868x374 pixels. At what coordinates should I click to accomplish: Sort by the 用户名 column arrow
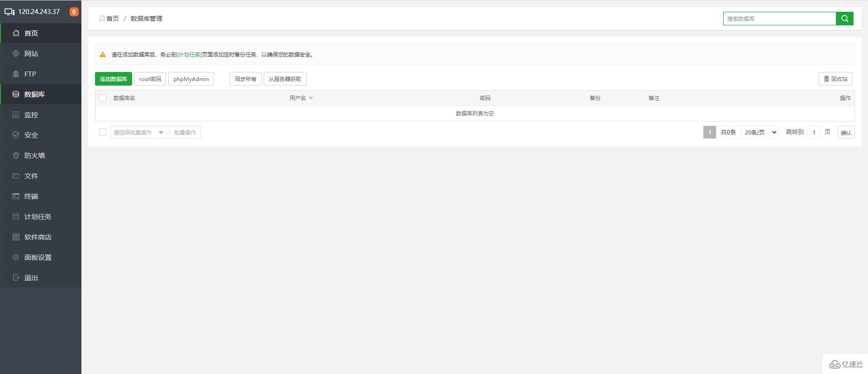coord(311,98)
